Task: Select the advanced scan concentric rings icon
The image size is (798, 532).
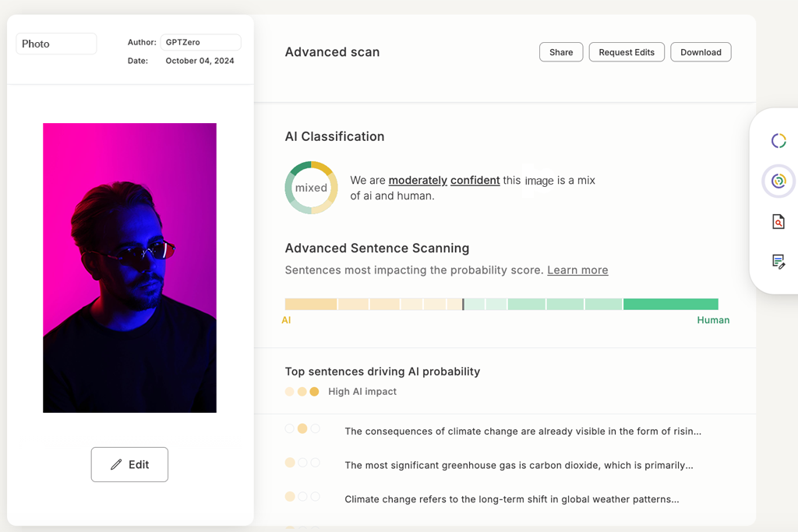Action: 779,181
